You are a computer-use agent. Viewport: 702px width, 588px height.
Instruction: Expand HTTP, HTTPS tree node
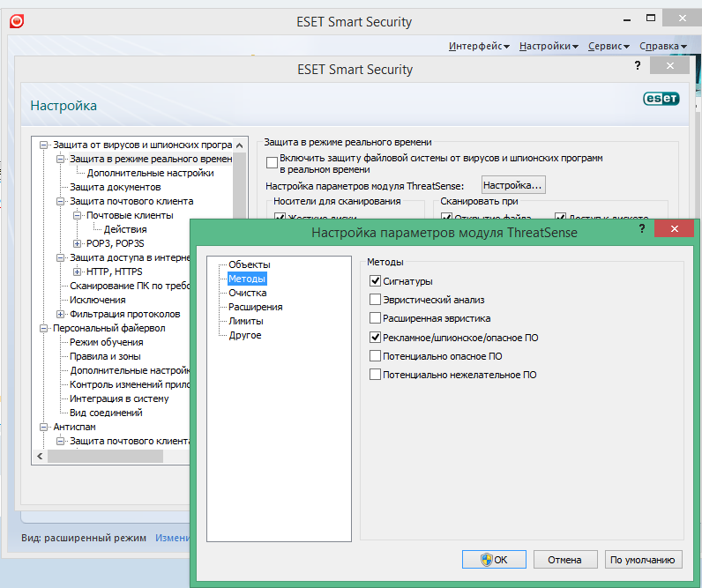coord(77,272)
